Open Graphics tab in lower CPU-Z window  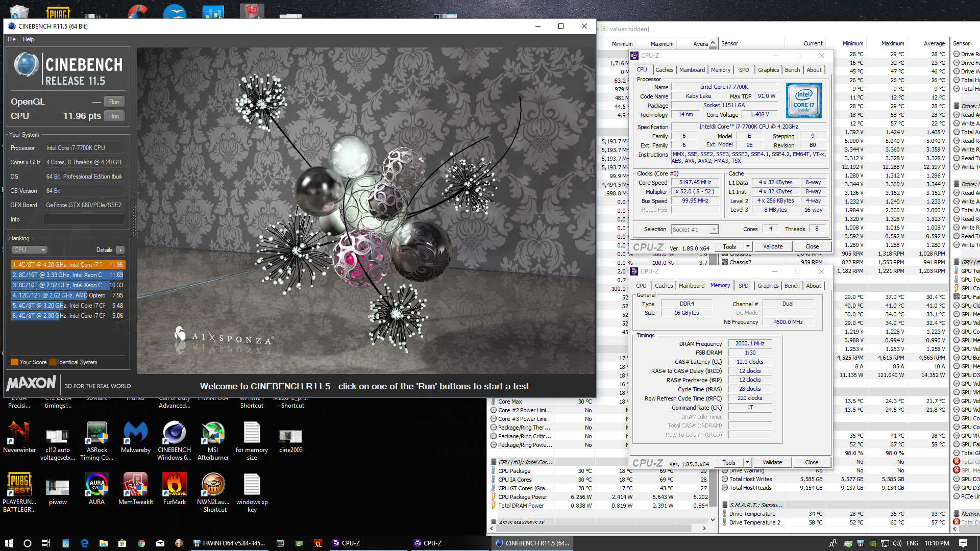pos(768,286)
